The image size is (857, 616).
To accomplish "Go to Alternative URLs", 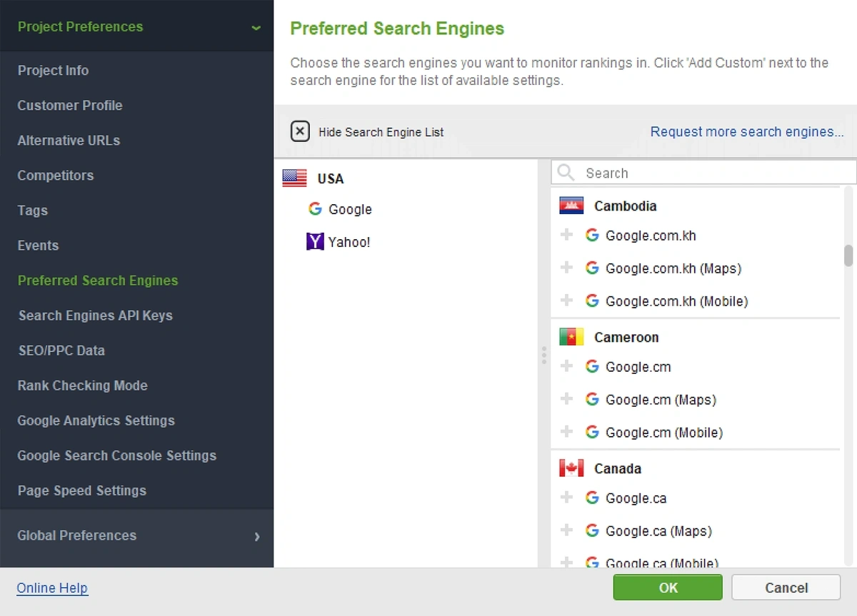I will pyautogui.click(x=69, y=141).
